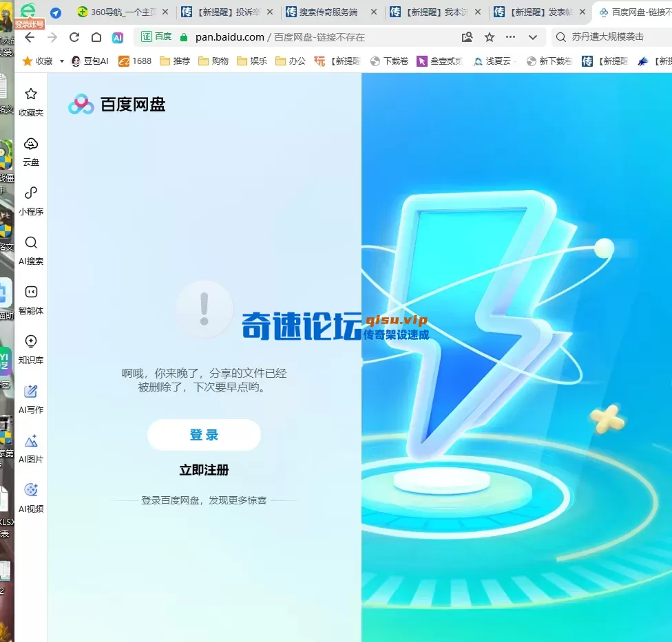
Task: Bookmark page with the star icon
Action: tap(490, 37)
